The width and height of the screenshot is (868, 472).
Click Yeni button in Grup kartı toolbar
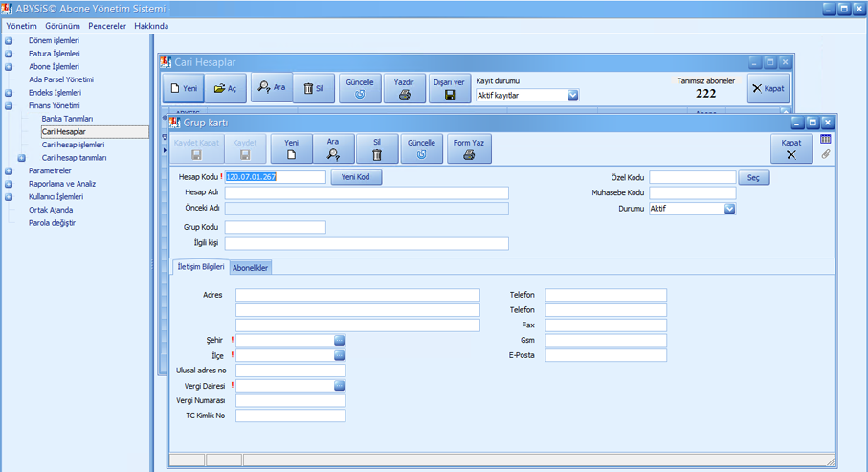pos(292,148)
